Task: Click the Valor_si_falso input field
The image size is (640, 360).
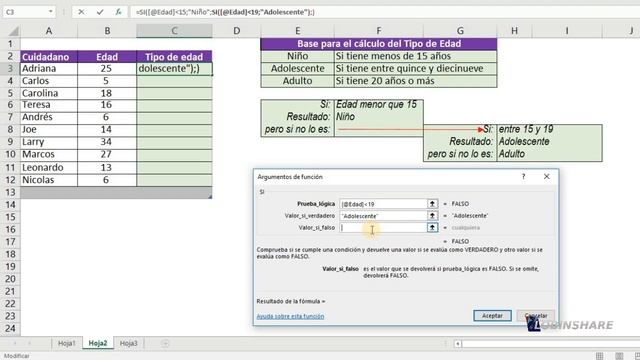Action: click(383, 227)
